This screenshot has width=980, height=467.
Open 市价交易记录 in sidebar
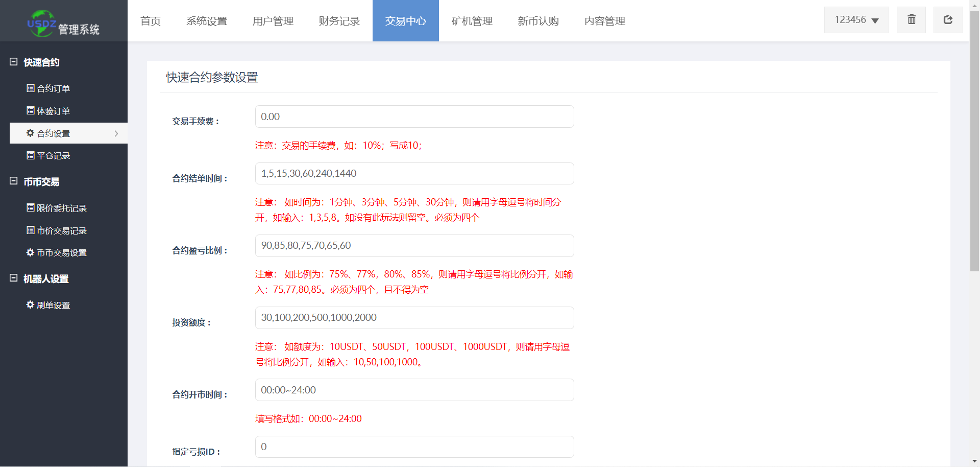[61, 230]
